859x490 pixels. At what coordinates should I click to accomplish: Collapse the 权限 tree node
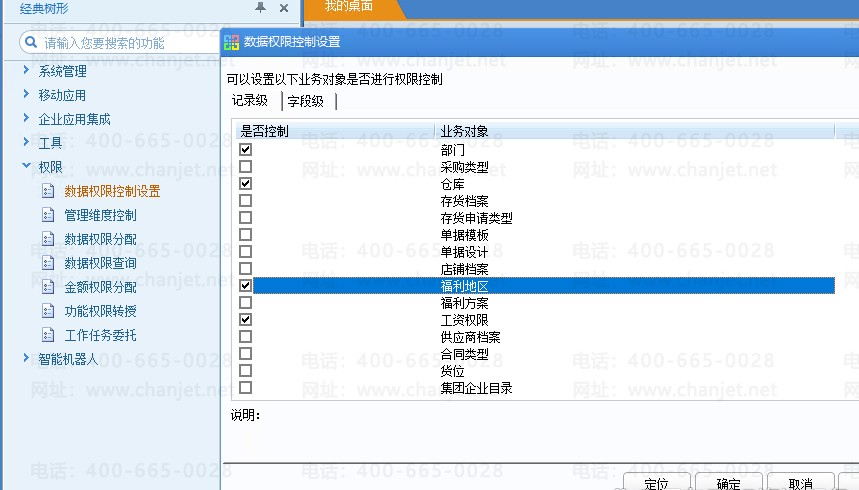point(26,167)
